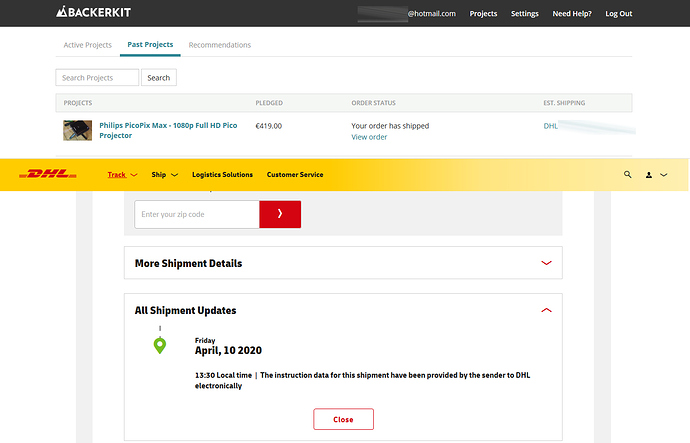The image size is (690, 443).
Task: Click the PLEDGED column header
Action: click(x=269, y=103)
